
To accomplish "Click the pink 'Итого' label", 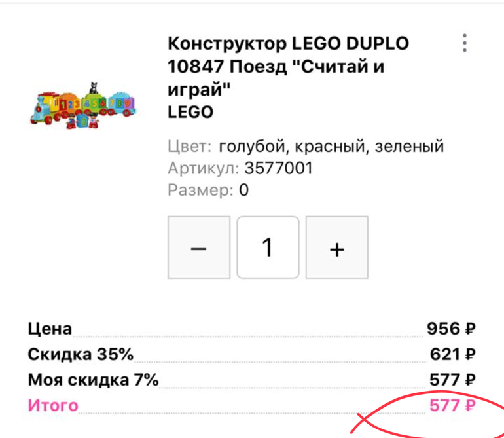I will pos(52,405).
